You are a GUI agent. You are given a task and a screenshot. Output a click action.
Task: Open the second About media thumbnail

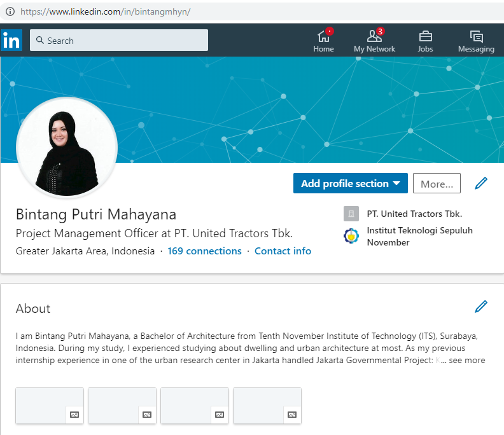pyautogui.click(x=122, y=406)
